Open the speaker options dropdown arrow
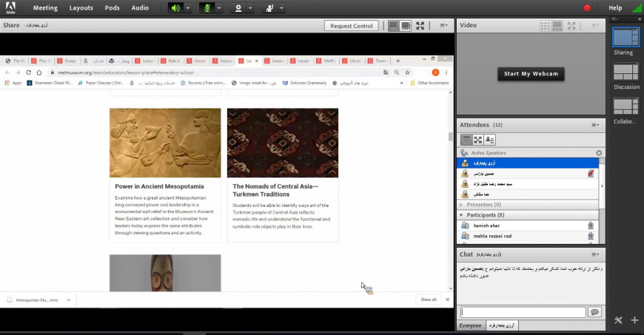 [x=188, y=8]
